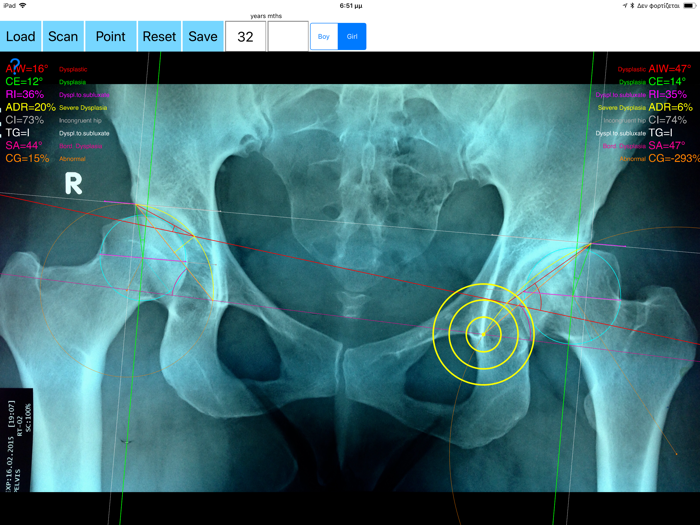Select left-side CI=73% reading
The width and height of the screenshot is (700, 525).
(25, 120)
